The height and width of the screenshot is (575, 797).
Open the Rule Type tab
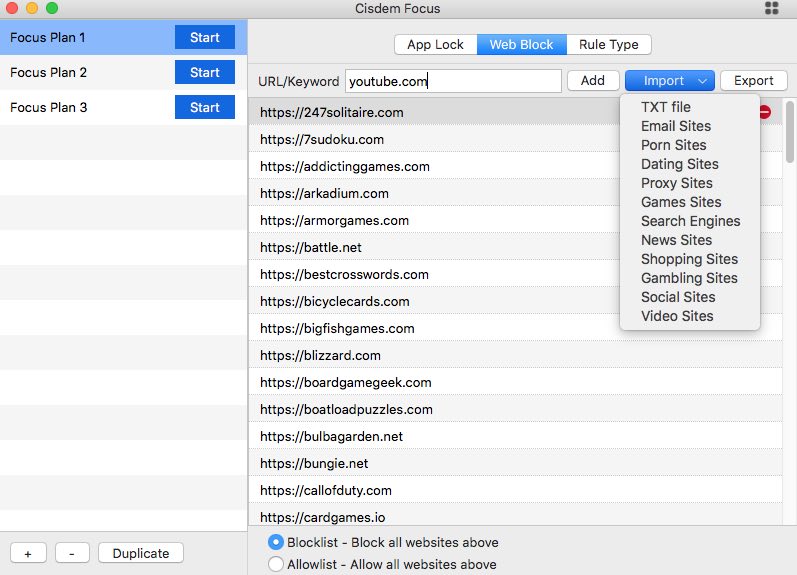[x=609, y=45]
